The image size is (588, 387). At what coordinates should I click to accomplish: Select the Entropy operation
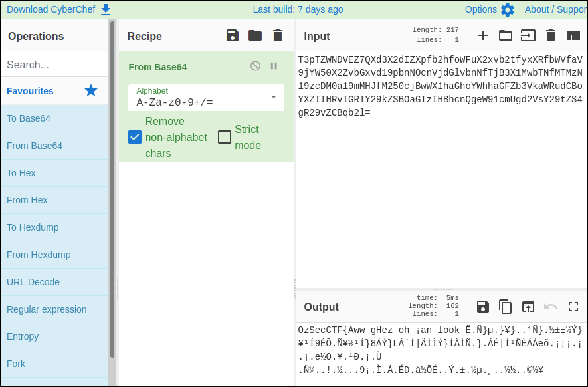[x=54, y=336]
